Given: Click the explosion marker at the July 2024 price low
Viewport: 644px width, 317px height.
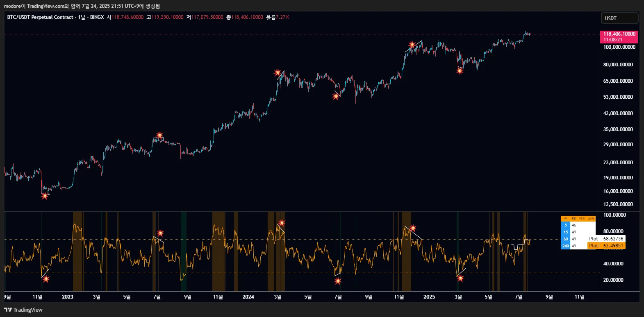Looking at the screenshot, I should click(336, 97).
